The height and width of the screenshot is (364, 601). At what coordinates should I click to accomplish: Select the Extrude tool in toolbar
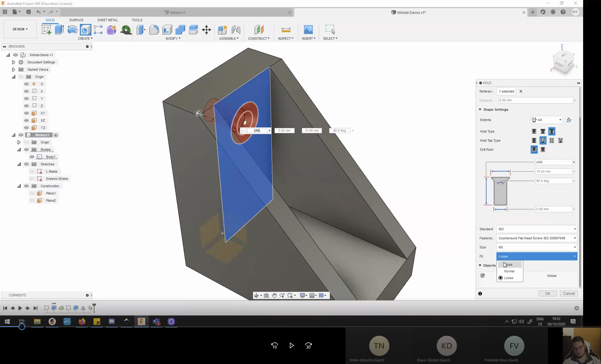[x=59, y=30]
